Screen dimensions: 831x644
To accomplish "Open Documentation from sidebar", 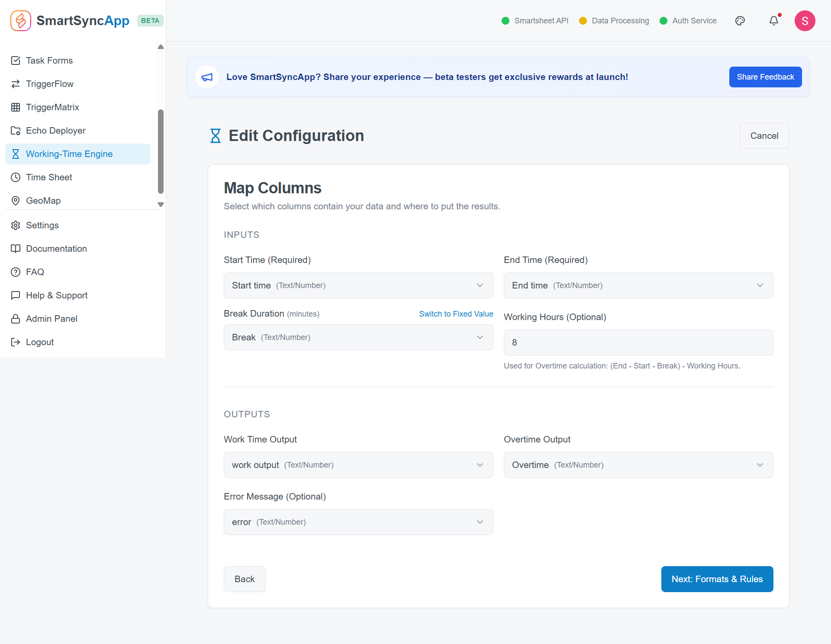I will 78,249.
